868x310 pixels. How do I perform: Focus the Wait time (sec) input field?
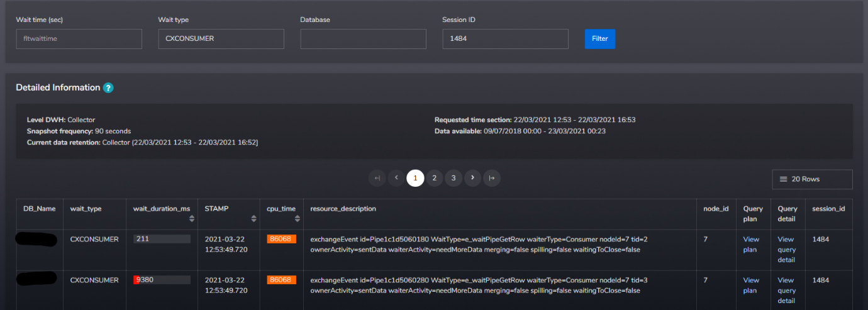[79, 38]
